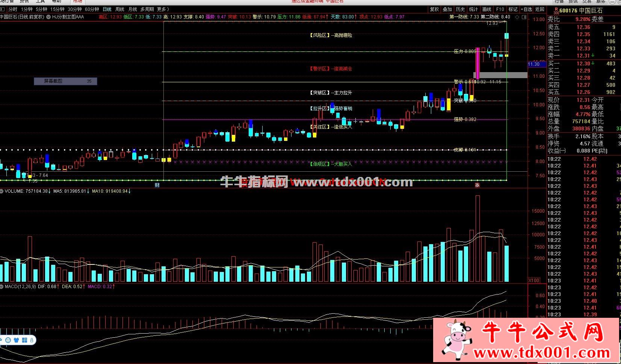This screenshot has height=364, width=621.
Task: Open the 多周期 multi-period view
Action: click(147, 9)
